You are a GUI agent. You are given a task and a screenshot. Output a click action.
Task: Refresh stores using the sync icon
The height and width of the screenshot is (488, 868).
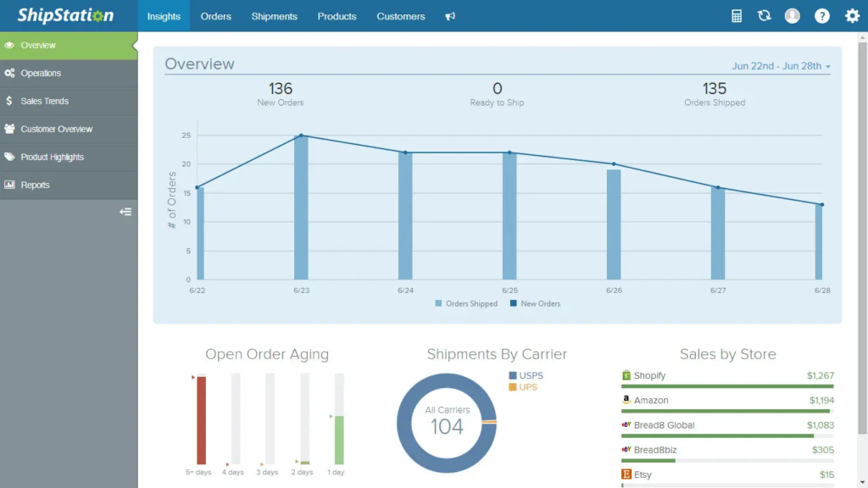click(x=764, y=15)
